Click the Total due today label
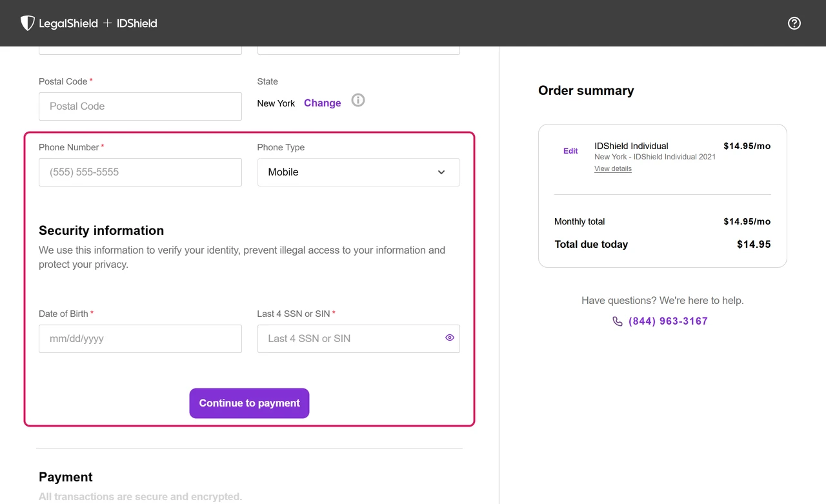Screen dimensions: 826x504 [591, 244]
